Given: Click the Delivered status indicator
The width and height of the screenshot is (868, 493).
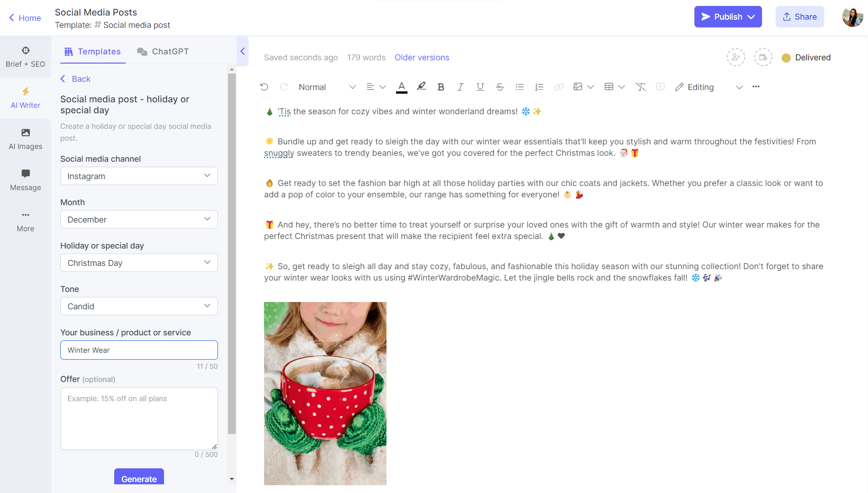Looking at the screenshot, I should [x=806, y=58].
